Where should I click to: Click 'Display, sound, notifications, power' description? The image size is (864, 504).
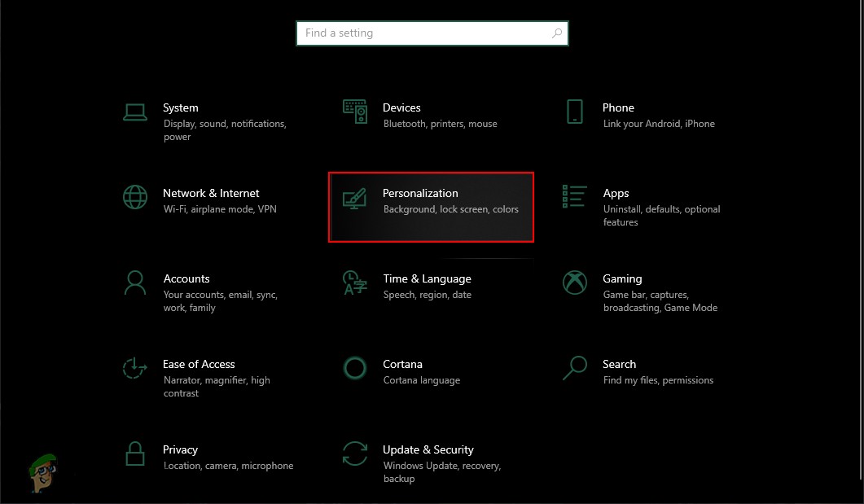click(x=225, y=130)
